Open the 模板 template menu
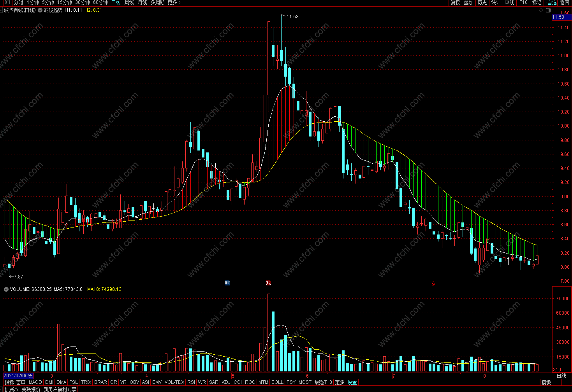Viewport: 572px width, 392px height. [x=546, y=382]
